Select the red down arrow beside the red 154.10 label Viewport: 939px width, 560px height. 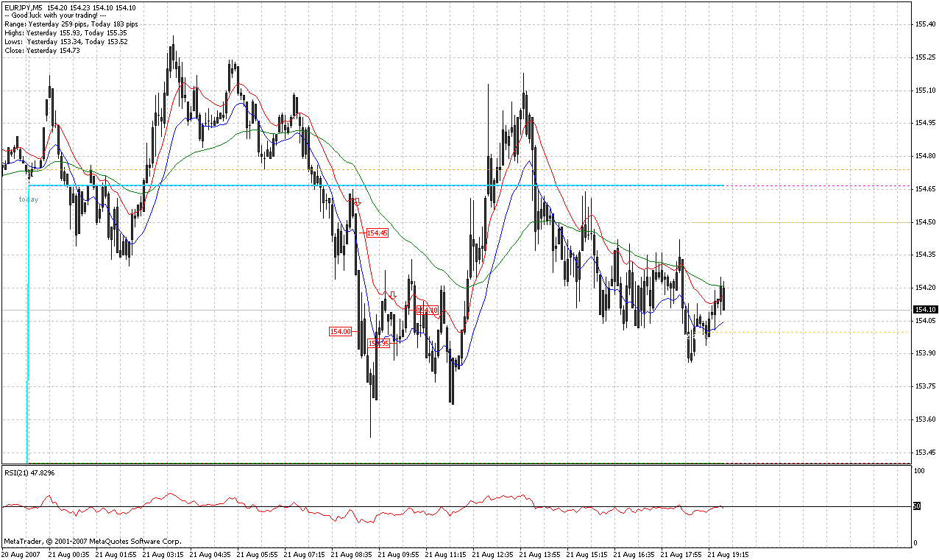[394, 296]
